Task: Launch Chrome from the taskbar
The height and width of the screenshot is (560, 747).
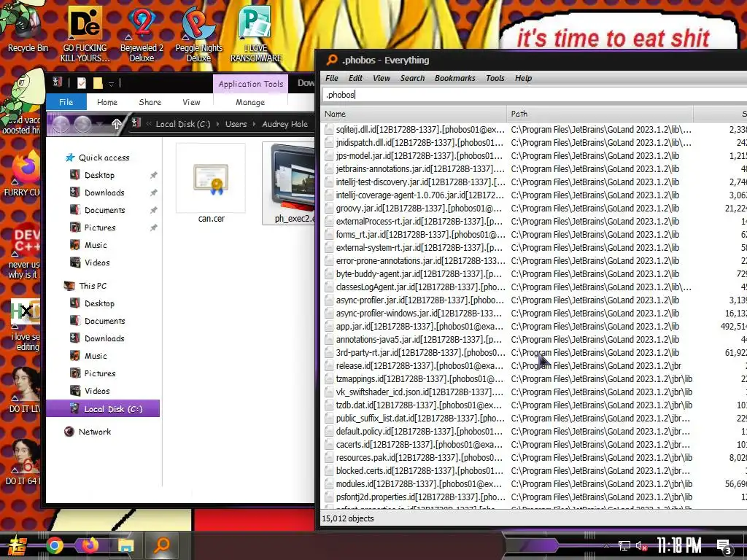Action: 54,545
